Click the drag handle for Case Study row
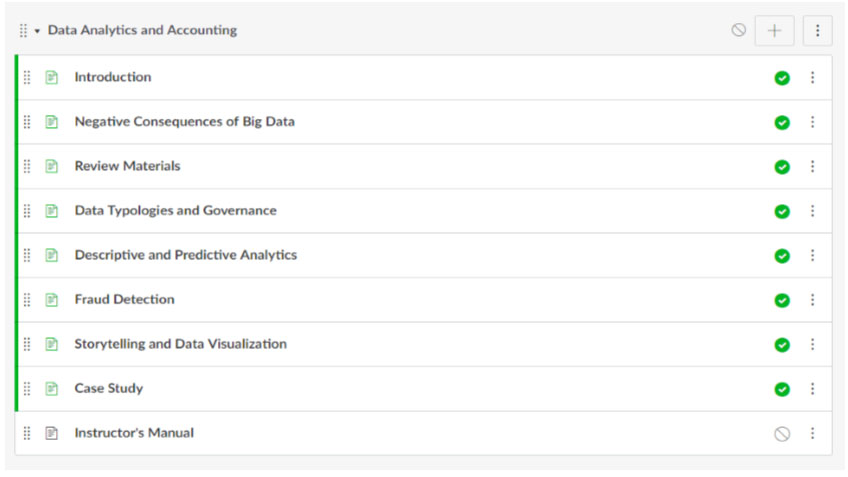The width and height of the screenshot is (848, 477). tap(27, 388)
